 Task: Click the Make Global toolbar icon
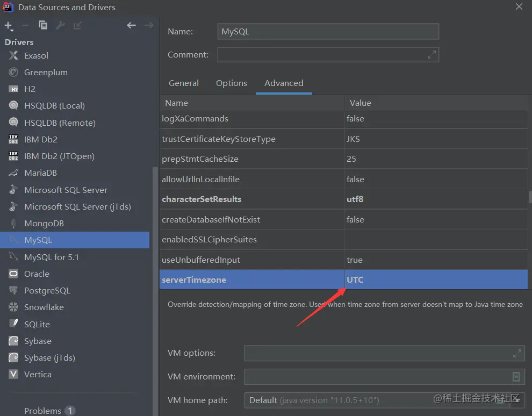point(78,25)
